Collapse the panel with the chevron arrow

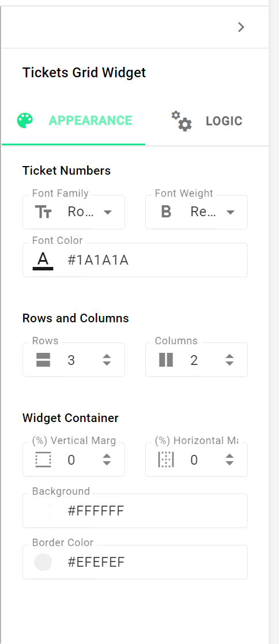(x=241, y=27)
